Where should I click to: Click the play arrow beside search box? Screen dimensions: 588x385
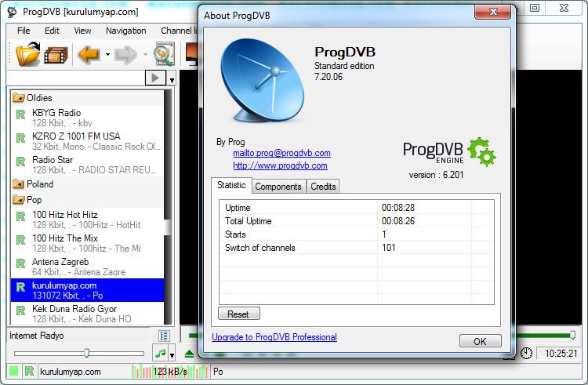[x=155, y=78]
